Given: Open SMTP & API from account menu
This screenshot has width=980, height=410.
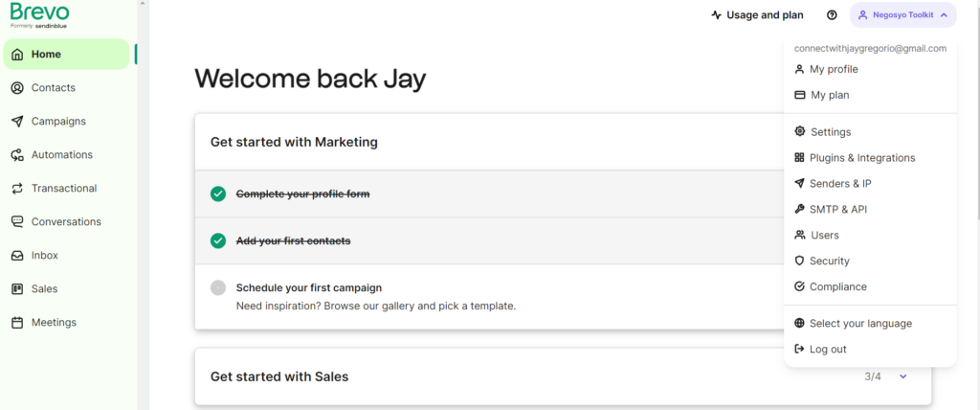Looking at the screenshot, I should tap(869, 210).
